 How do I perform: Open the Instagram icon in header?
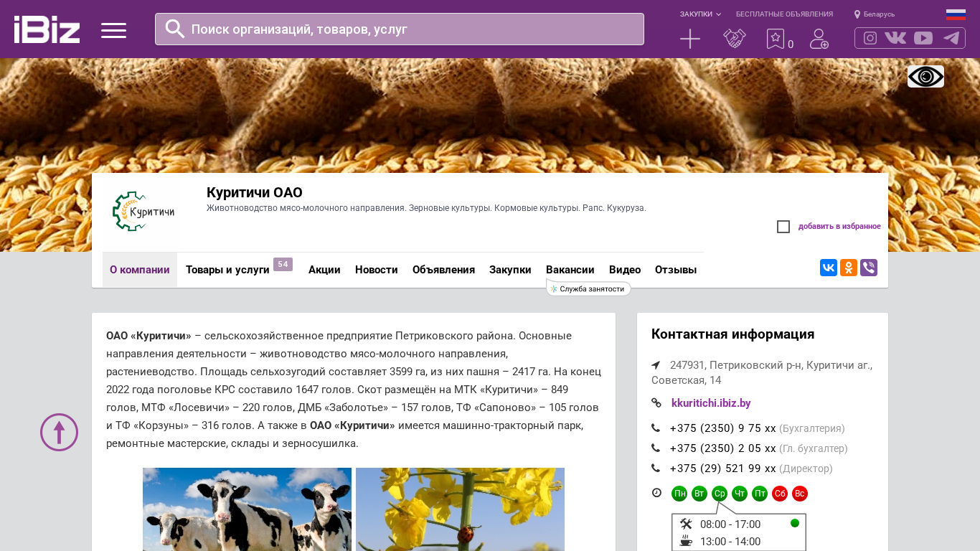[870, 38]
